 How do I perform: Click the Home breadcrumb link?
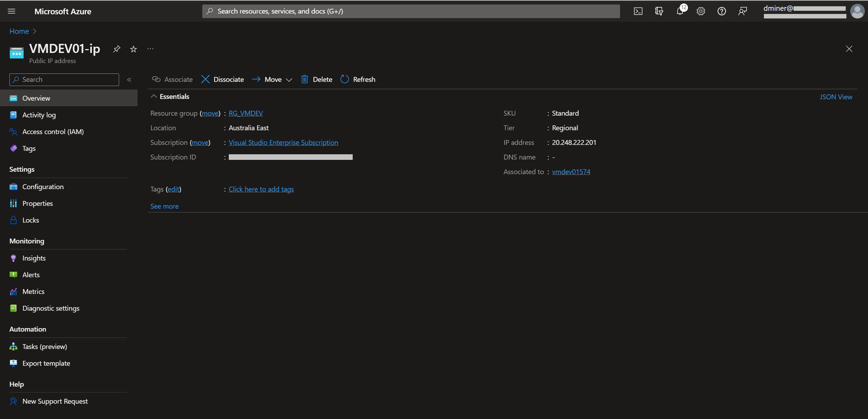[19, 31]
